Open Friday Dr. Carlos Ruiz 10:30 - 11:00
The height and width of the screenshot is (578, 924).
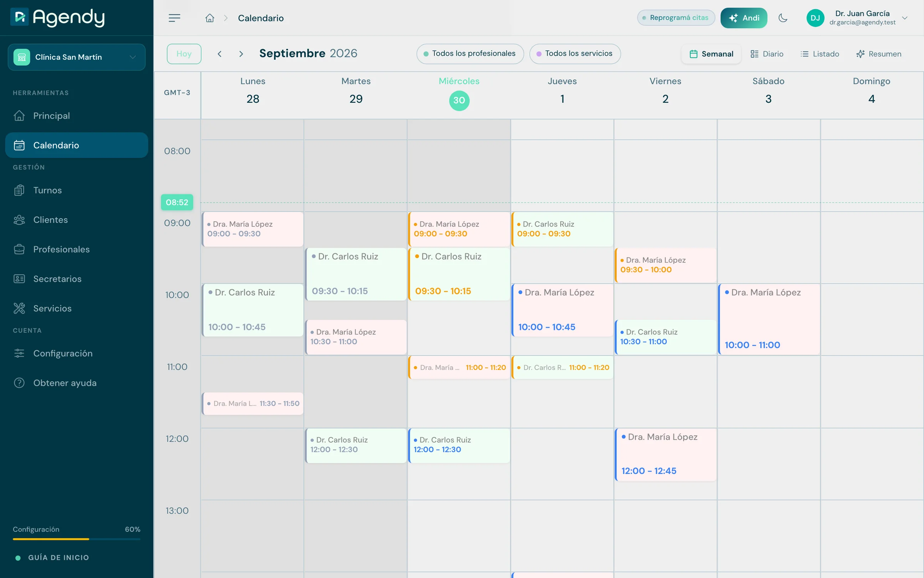(x=666, y=337)
